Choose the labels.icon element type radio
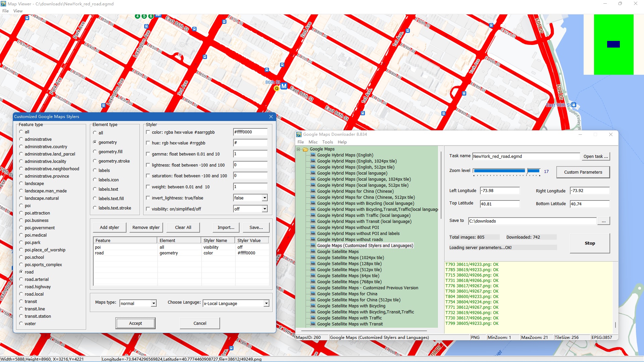Image resolution: width=644 pixels, height=362 pixels. point(95,180)
